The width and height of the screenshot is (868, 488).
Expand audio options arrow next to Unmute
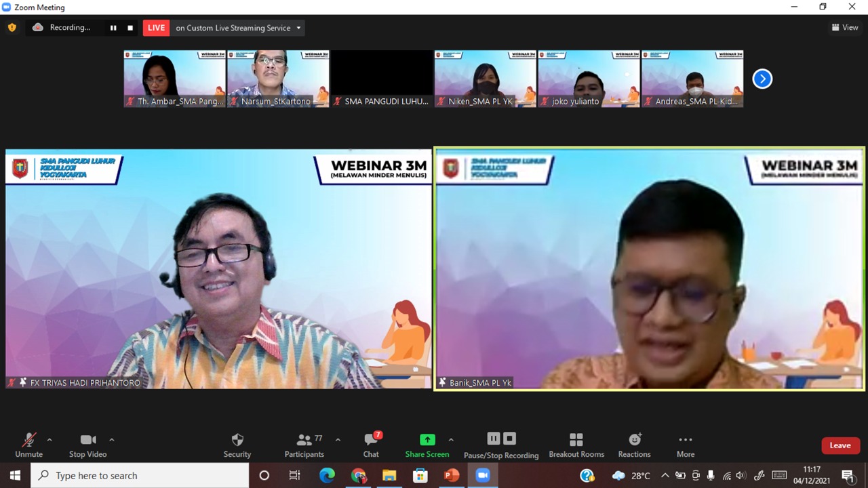(x=49, y=440)
